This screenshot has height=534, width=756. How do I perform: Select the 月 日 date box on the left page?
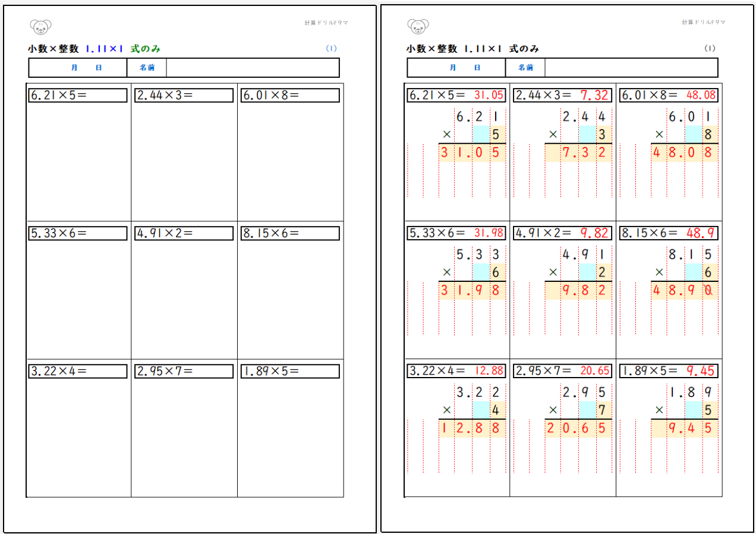[78, 68]
